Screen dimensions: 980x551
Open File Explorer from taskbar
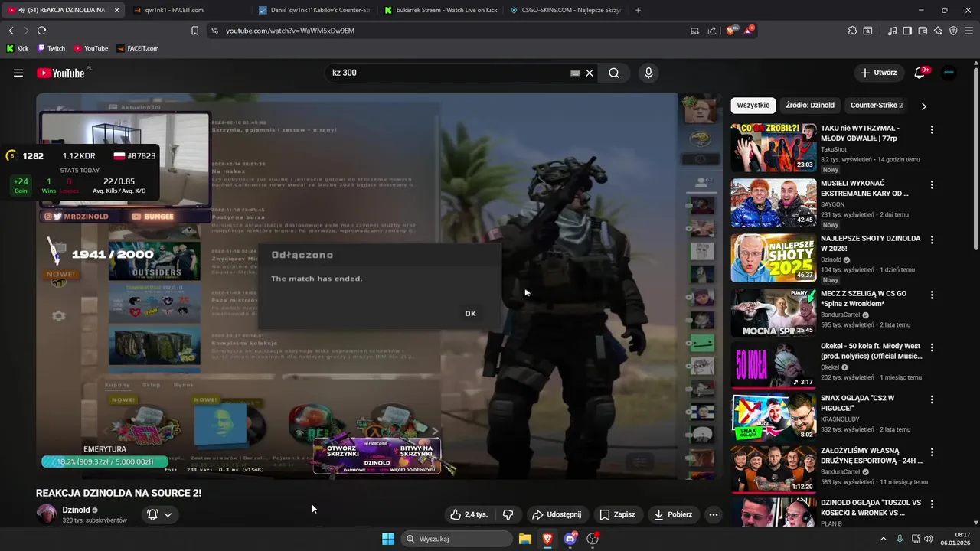525,539
